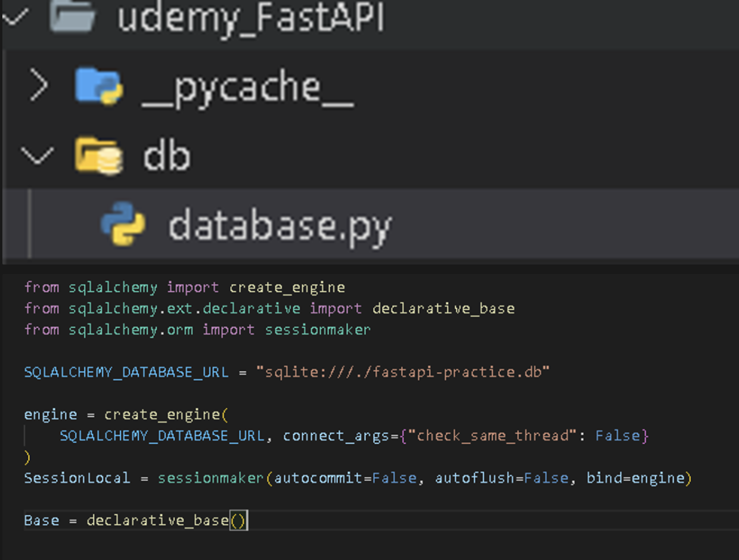Image resolution: width=739 pixels, height=560 pixels.
Task: Click the db database folder icon
Action: click(x=99, y=156)
